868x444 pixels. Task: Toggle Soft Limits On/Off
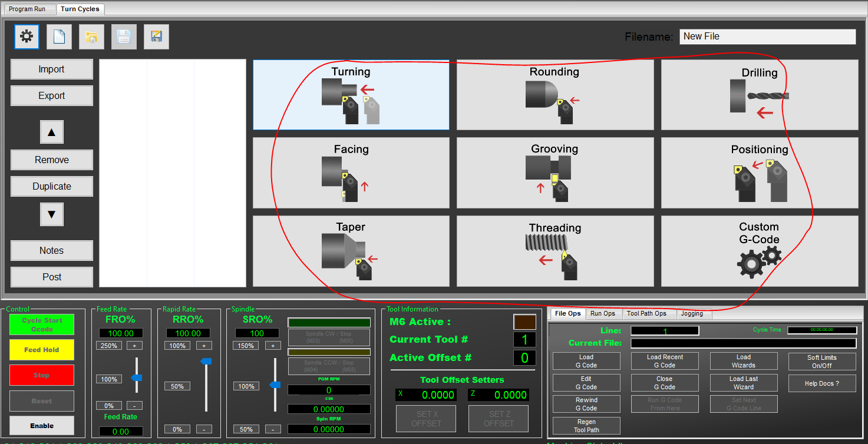pyautogui.click(x=822, y=362)
